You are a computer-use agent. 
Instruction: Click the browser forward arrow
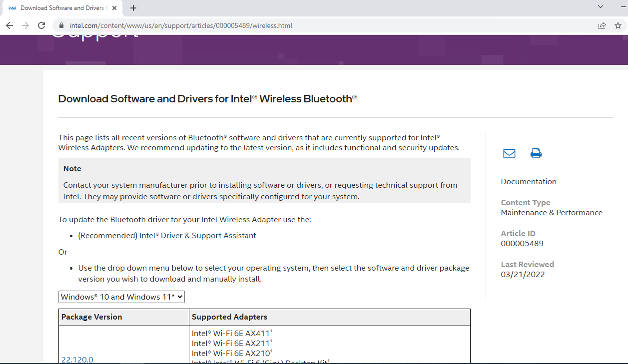25,25
